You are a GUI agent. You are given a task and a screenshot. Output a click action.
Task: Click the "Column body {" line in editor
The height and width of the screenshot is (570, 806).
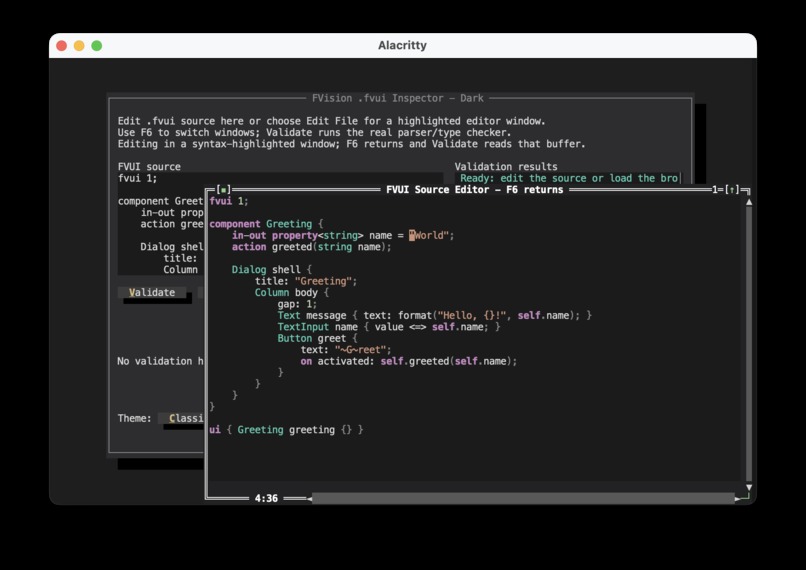tap(292, 292)
